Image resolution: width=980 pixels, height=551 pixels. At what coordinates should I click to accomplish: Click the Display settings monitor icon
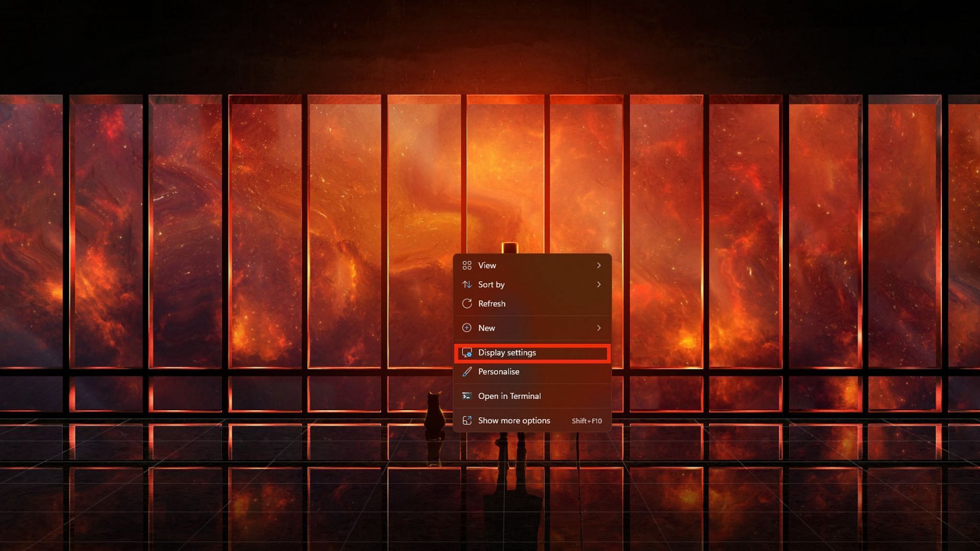click(467, 352)
